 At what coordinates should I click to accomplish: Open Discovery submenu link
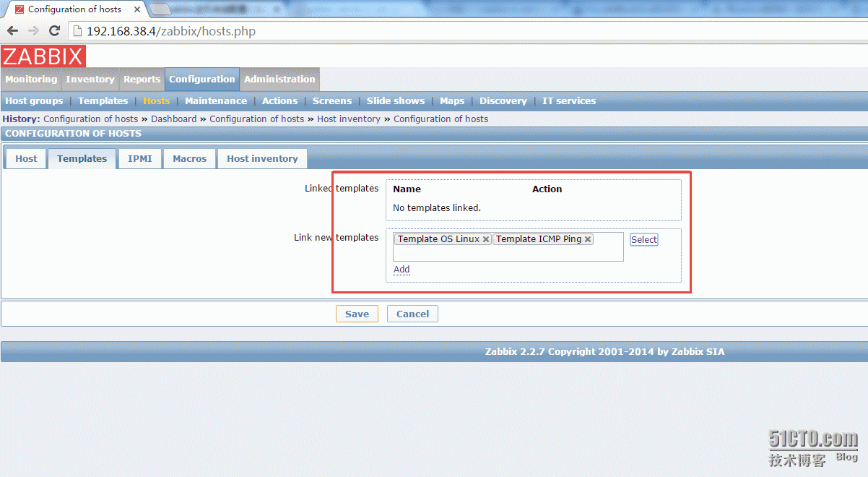tap(503, 101)
